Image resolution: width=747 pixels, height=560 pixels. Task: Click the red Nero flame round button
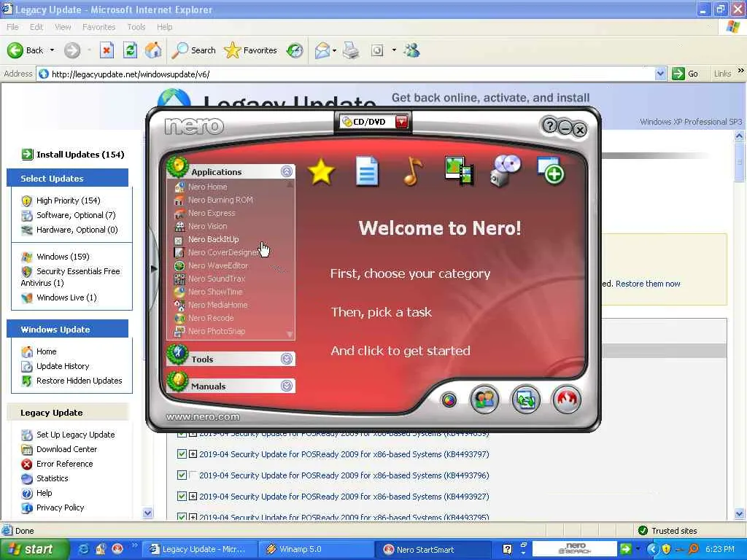pos(566,399)
